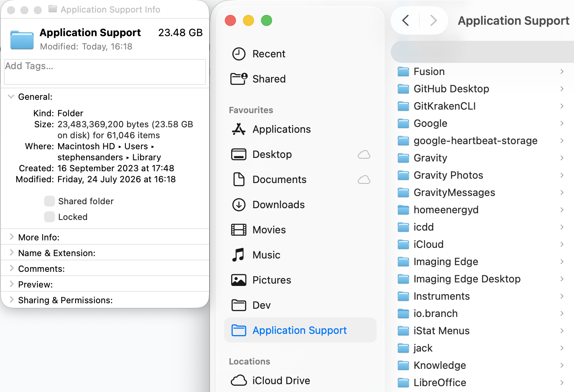Expand the Preview section
The height and width of the screenshot is (392, 574).
pos(11,284)
